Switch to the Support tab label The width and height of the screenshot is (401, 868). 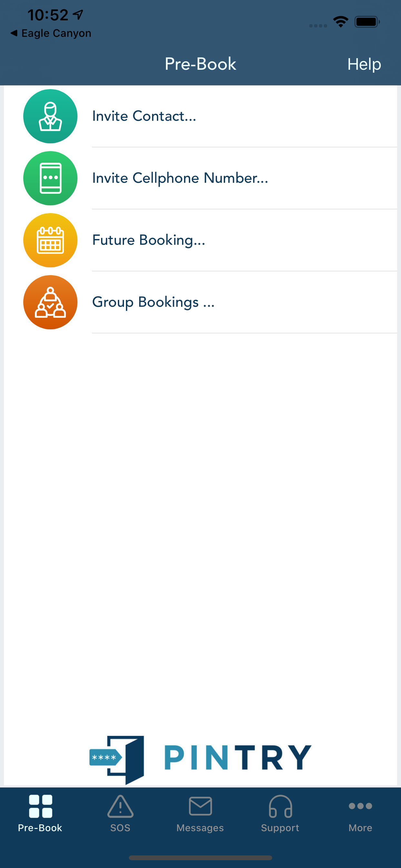tap(280, 828)
